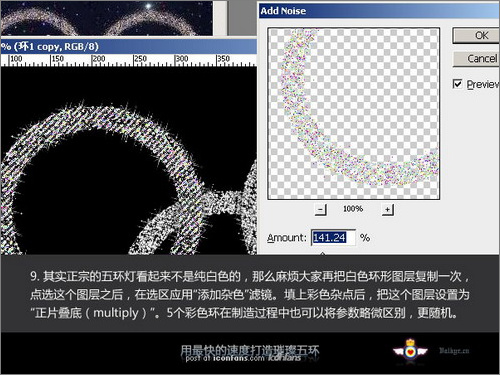Screen dimensions: 500x375
Task: Zoom in preview with plus button
Action: click(x=387, y=210)
